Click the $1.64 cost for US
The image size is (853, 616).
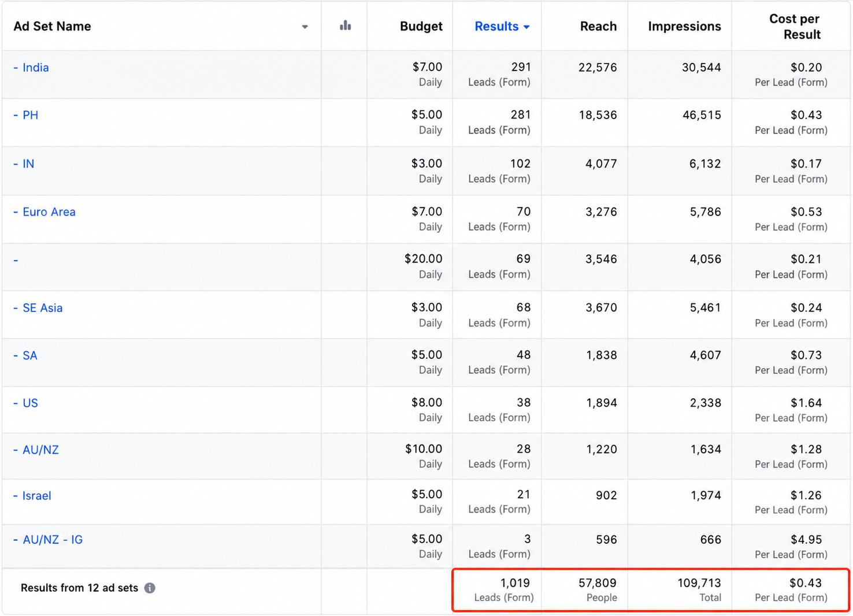[x=806, y=402]
